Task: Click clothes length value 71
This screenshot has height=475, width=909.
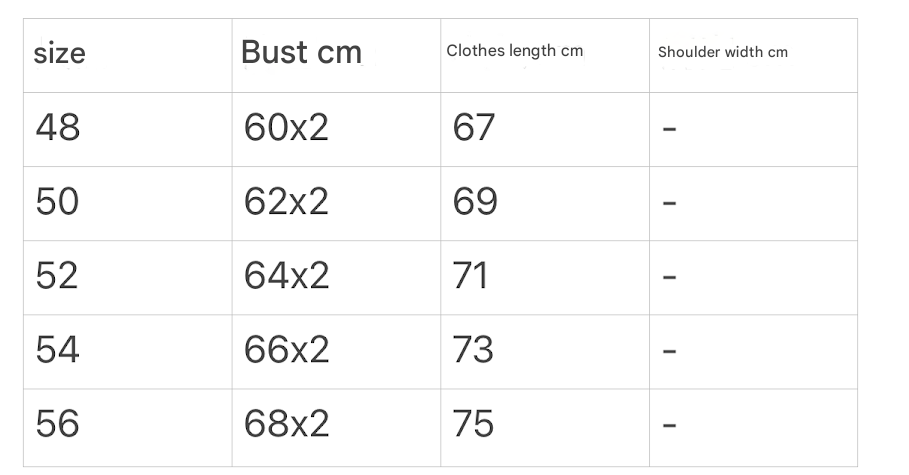Action: [x=470, y=276]
